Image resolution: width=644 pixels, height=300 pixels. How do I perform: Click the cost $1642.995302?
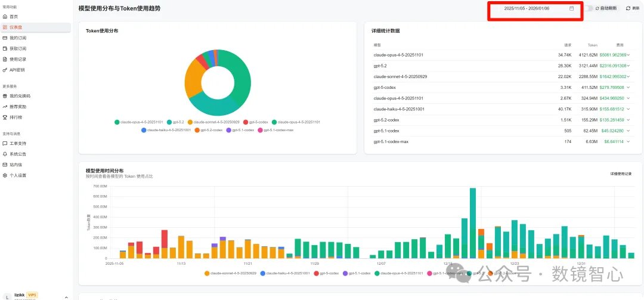[613, 76]
